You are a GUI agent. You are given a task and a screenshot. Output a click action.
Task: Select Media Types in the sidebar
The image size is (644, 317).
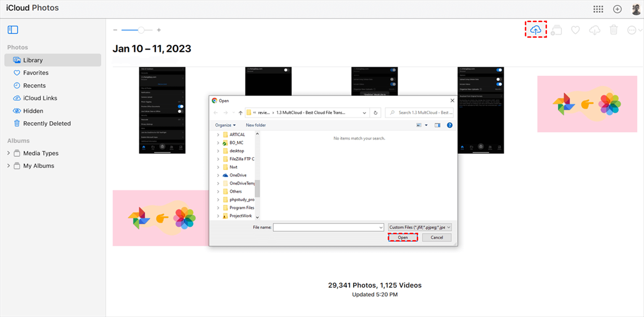[41, 153]
